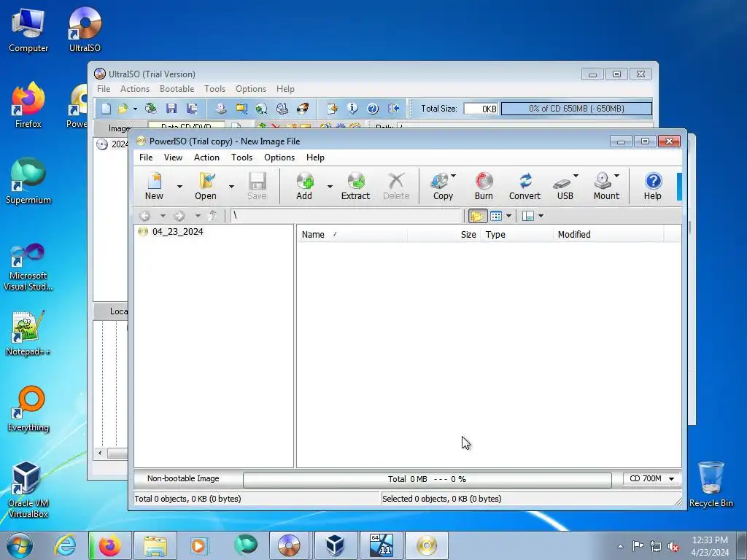Open the PowerISO File menu
The width and height of the screenshot is (747, 560).
point(146,157)
